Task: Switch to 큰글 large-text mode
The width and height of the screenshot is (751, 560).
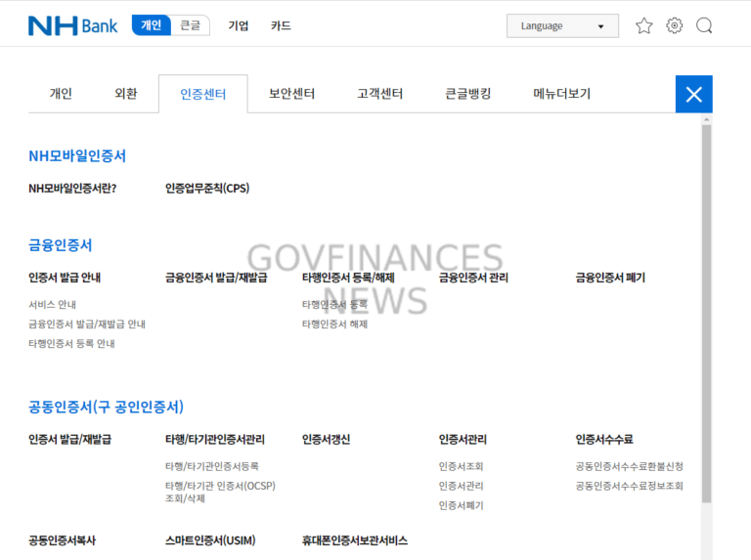Action: tap(190, 25)
